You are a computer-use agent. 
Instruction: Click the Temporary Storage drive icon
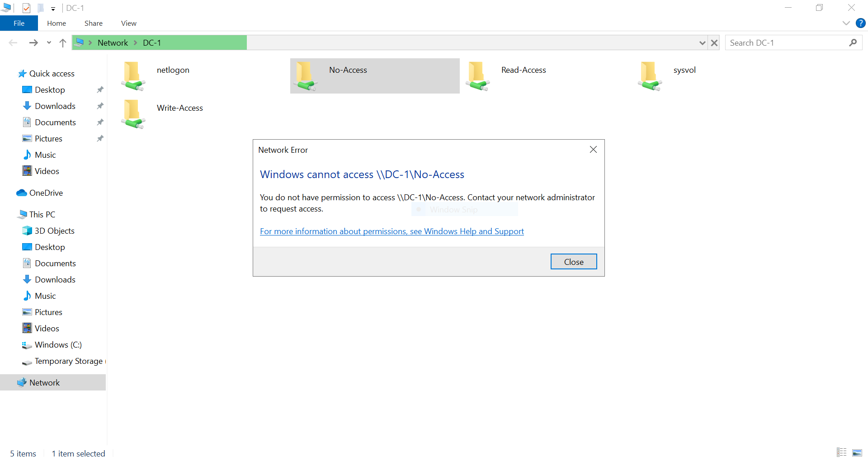(x=27, y=362)
